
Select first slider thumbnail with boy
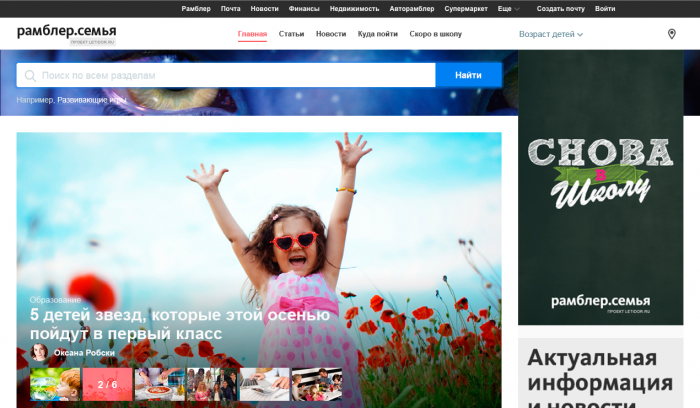click(55, 384)
